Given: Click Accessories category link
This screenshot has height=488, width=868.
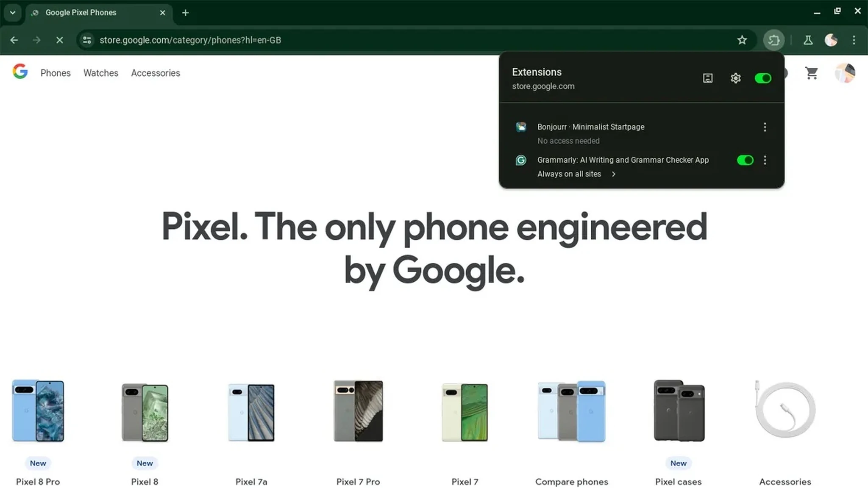Looking at the screenshot, I should coord(156,72).
